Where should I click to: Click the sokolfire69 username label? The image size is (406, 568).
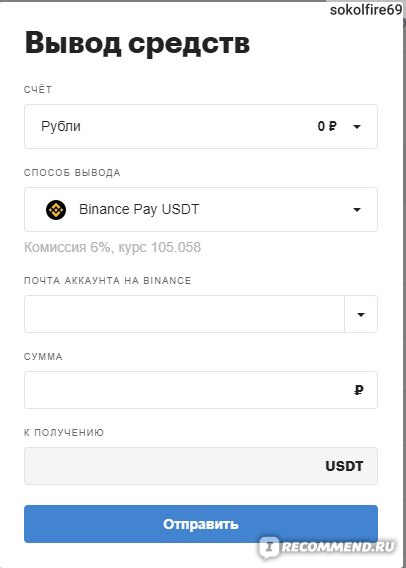(366, 10)
